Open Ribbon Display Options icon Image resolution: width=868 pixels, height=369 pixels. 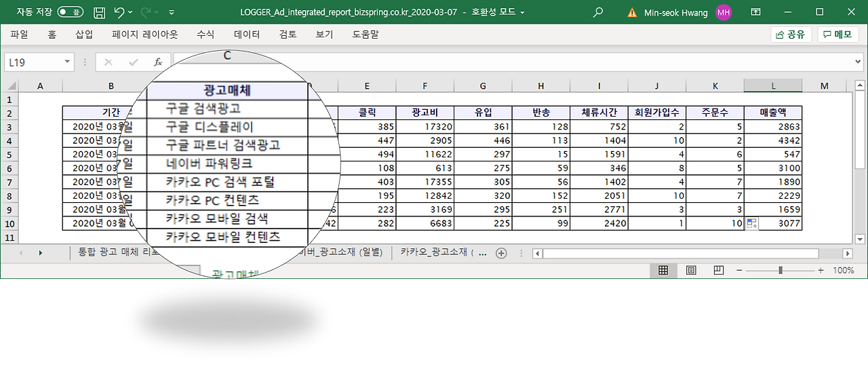coord(756,12)
